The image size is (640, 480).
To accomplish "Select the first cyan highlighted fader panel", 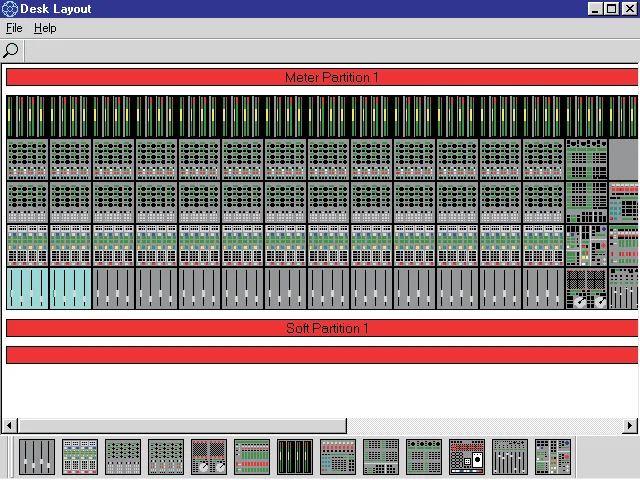I will pyautogui.click(x=27, y=288).
